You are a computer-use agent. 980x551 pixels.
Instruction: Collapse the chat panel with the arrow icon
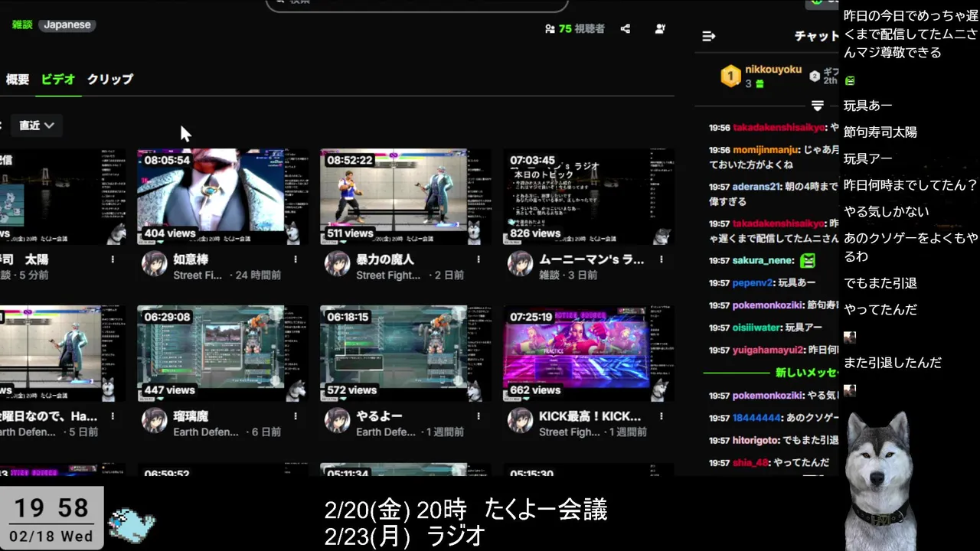pos(709,36)
